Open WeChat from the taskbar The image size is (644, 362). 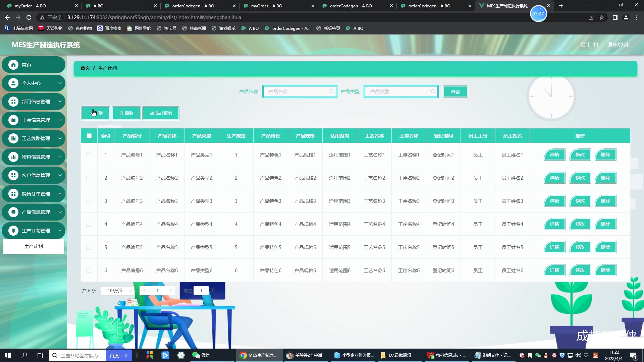coord(201,355)
